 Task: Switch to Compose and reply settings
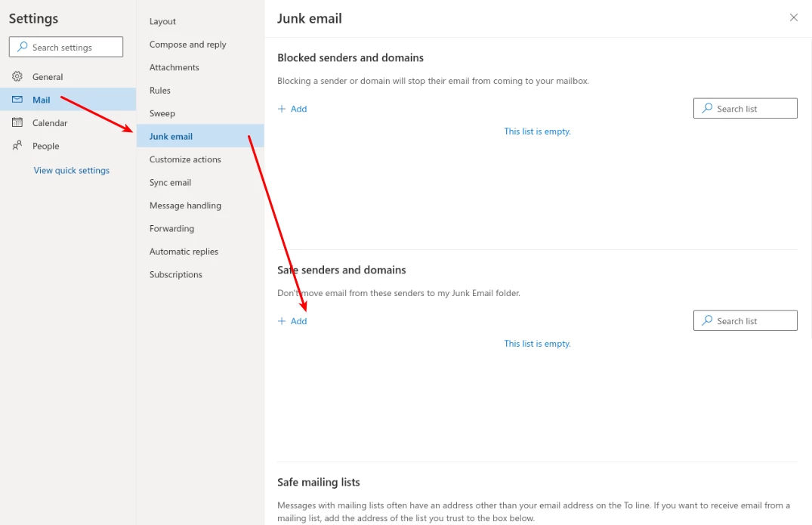(x=187, y=44)
